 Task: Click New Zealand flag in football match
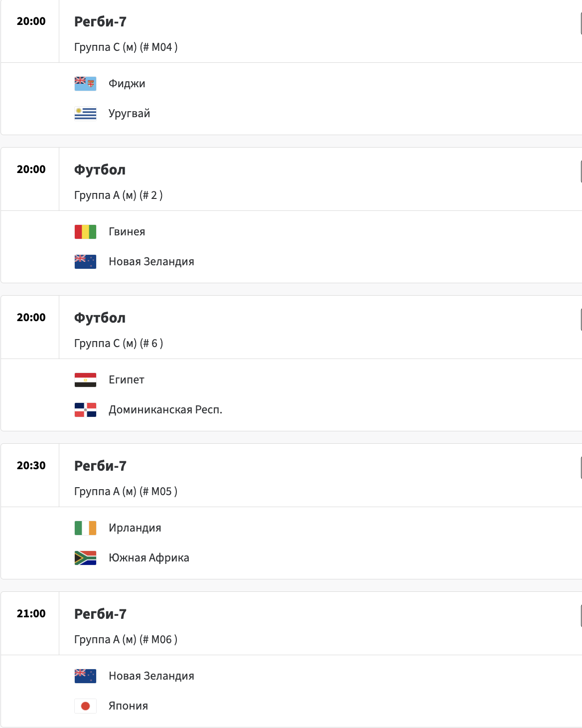pyautogui.click(x=85, y=262)
